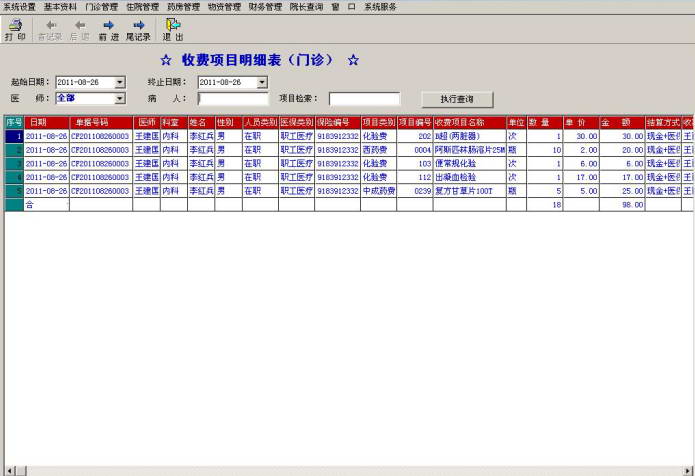Viewport: 695px width, 476px height.
Task: Click the 收费项目名称 column header
Action: pos(469,122)
